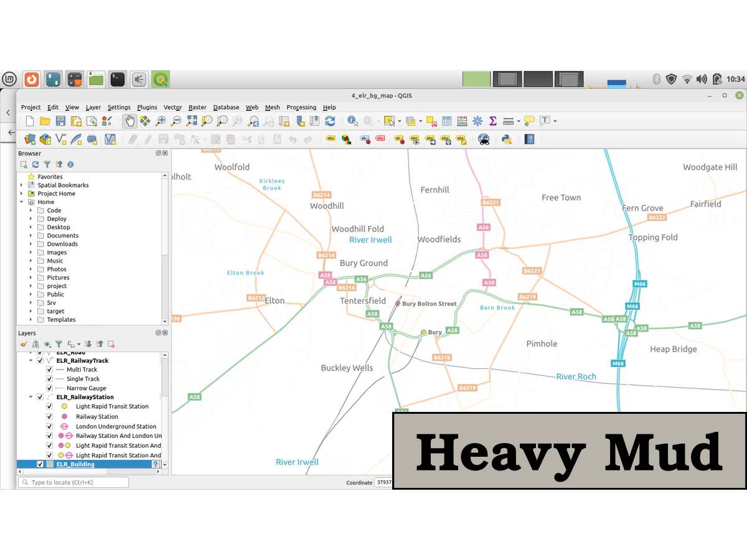This screenshot has width=747, height=560.
Task: Click the Type to locate search field
Action: tap(73, 482)
